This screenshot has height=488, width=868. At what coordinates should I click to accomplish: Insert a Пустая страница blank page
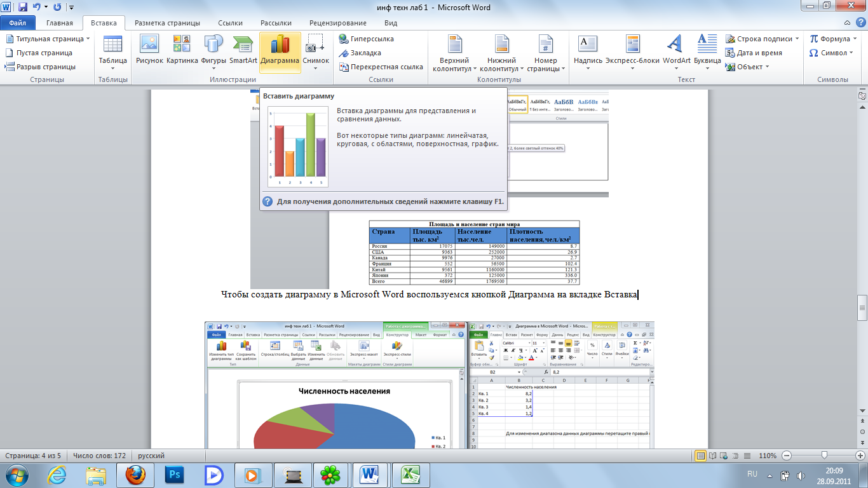point(39,53)
